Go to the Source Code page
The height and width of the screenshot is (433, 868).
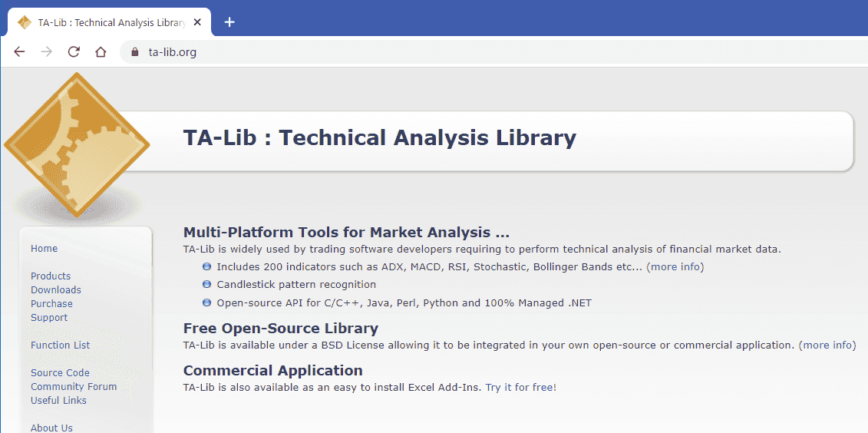tap(60, 372)
